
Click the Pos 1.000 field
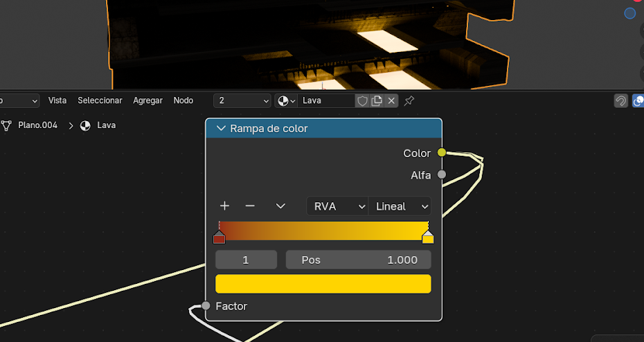(x=359, y=260)
